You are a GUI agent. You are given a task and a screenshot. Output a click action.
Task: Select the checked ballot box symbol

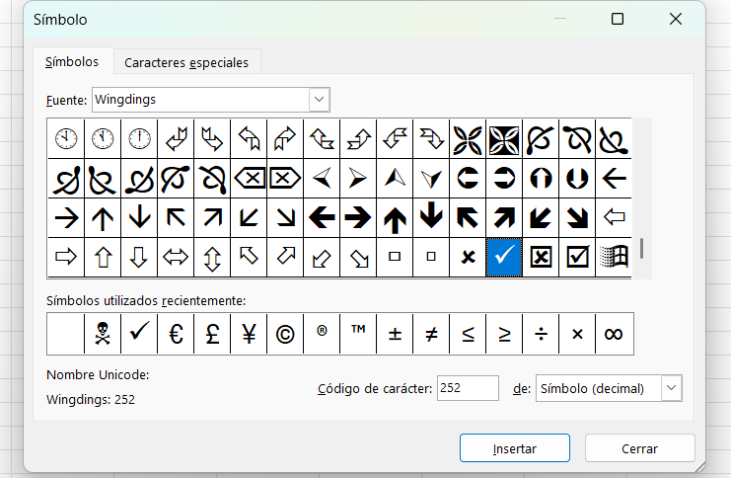577,257
